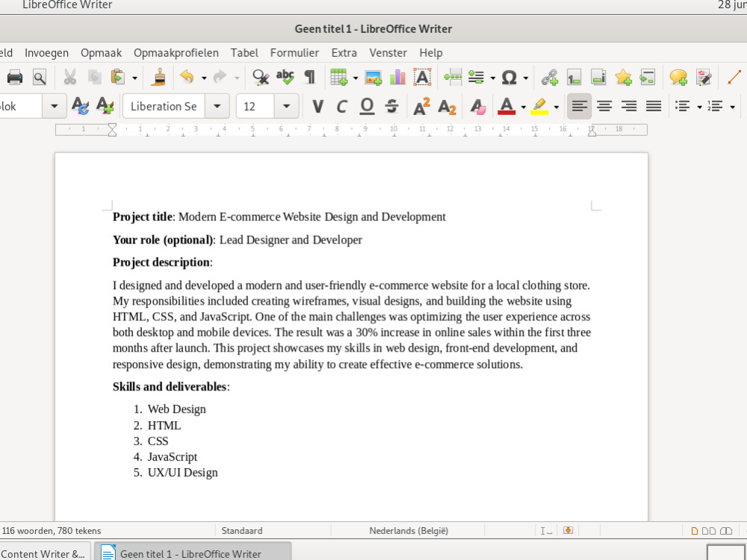Add a comment with the speech bubble icon

pyautogui.click(x=678, y=77)
